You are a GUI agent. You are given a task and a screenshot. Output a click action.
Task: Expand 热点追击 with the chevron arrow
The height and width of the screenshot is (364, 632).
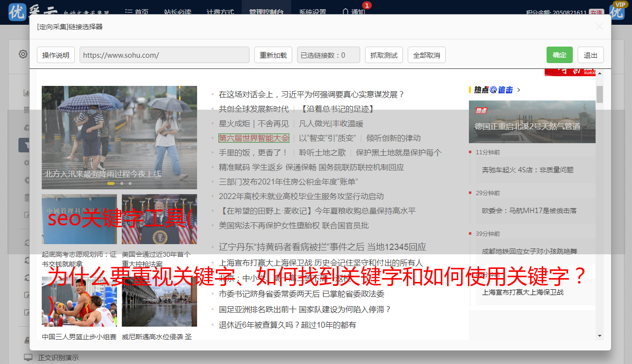coord(519,90)
